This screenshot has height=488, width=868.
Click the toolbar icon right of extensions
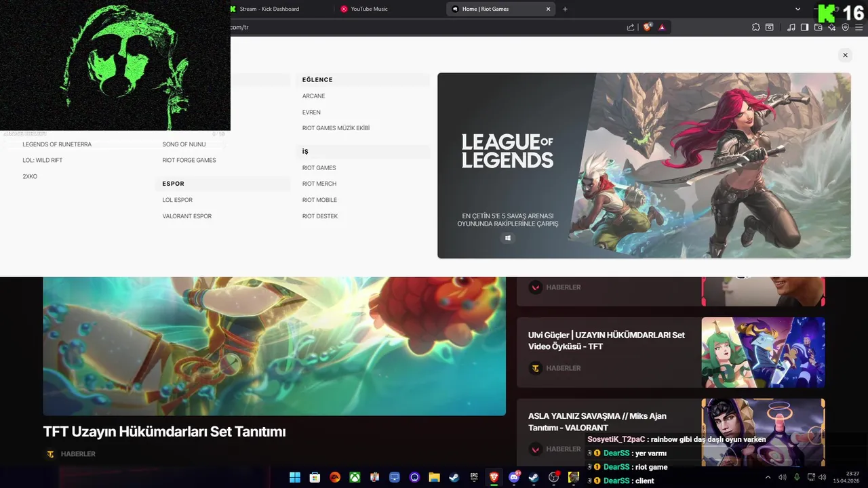(770, 27)
